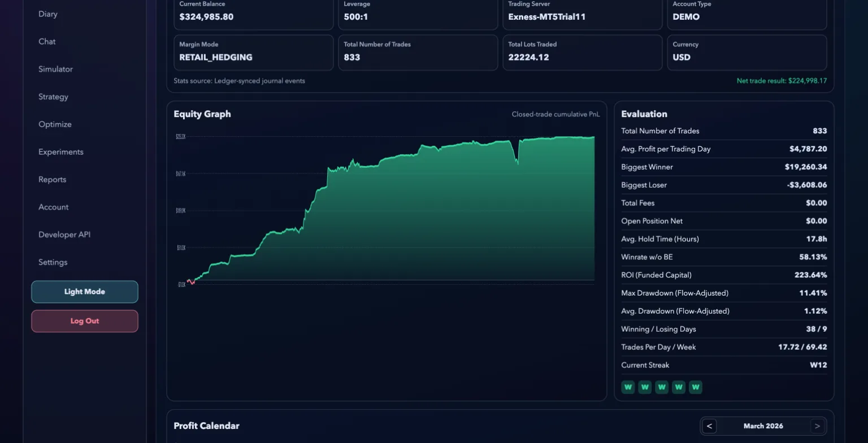Select the Total Fees row value
The height and width of the screenshot is (443, 868).
coord(817,203)
